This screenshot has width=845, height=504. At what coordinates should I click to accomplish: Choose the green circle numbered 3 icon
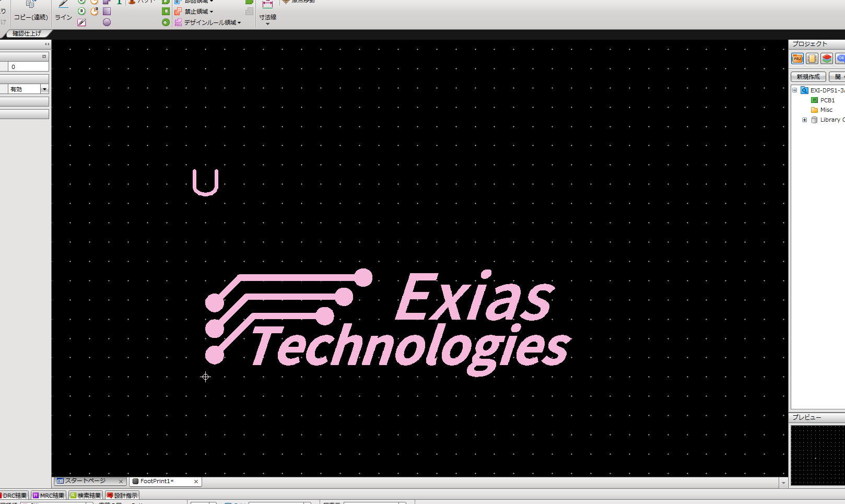pos(81,11)
